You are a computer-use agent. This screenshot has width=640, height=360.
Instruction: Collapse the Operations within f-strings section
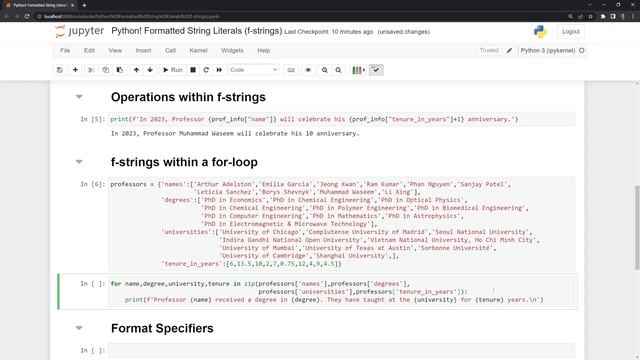click(x=79, y=97)
